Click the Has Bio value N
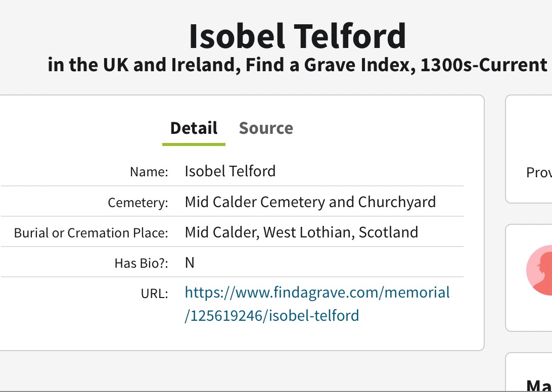The height and width of the screenshot is (392, 552). click(190, 263)
